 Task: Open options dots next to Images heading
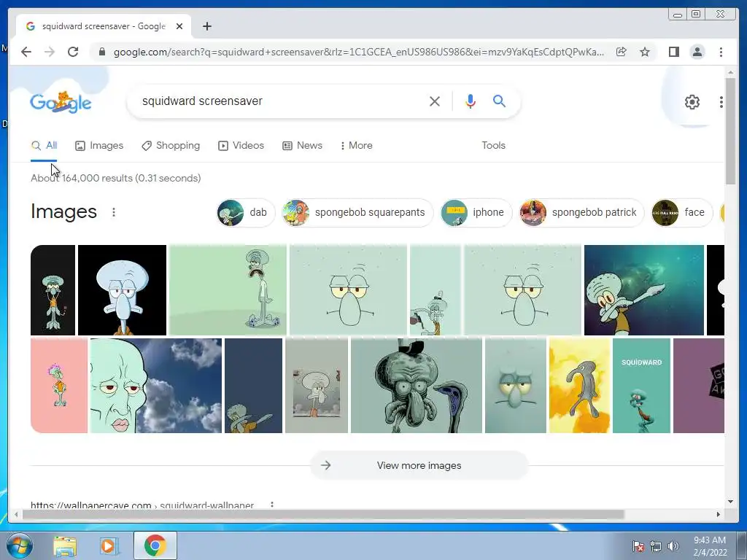pos(113,212)
